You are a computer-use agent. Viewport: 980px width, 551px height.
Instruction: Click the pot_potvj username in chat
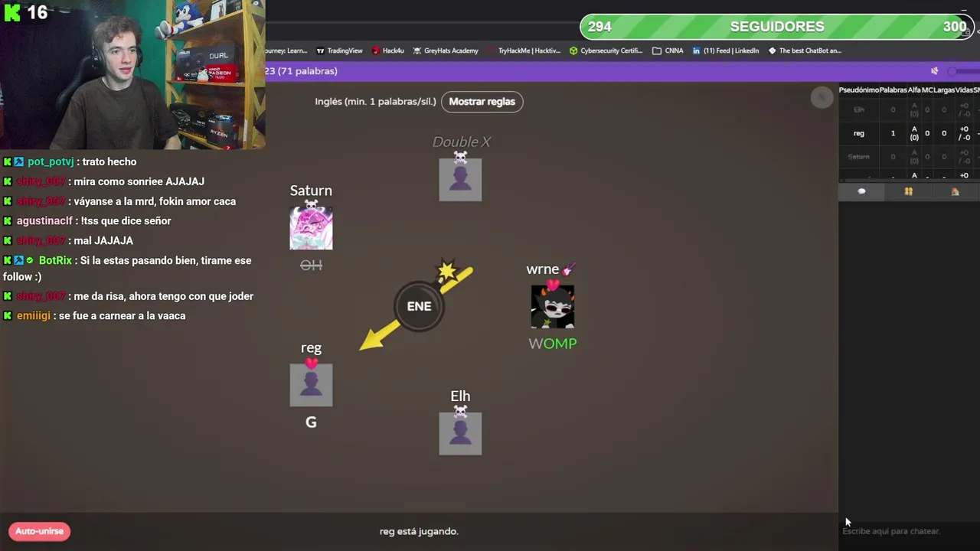[51, 161]
